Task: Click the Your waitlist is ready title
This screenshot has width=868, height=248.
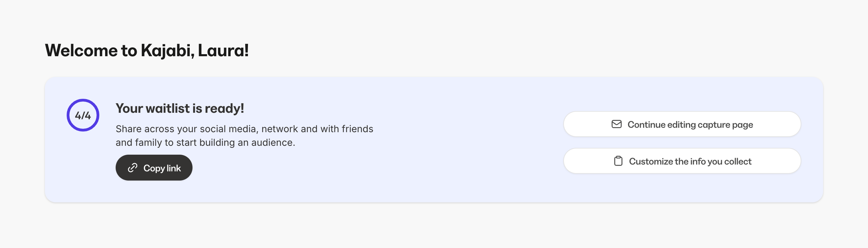Action: [x=180, y=108]
